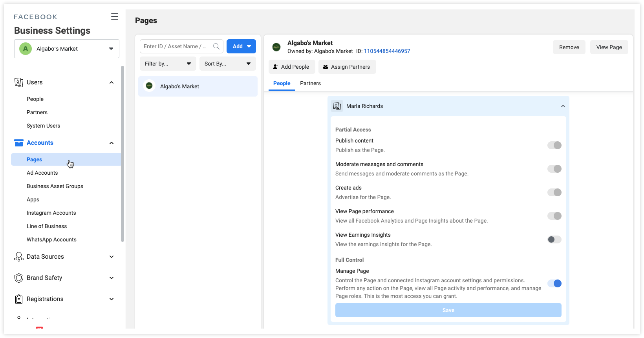
Task: Collapse the Accounts section chevron
Action: pos(112,143)
